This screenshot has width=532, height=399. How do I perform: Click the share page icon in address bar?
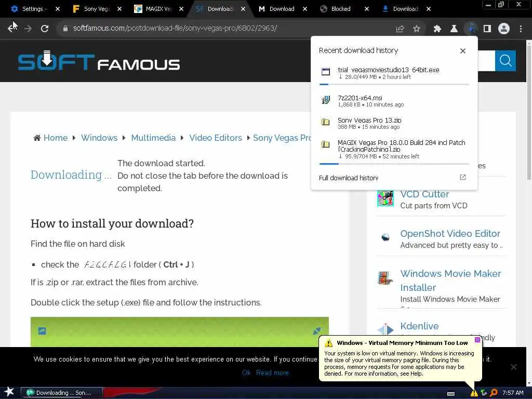coord(400,29)
